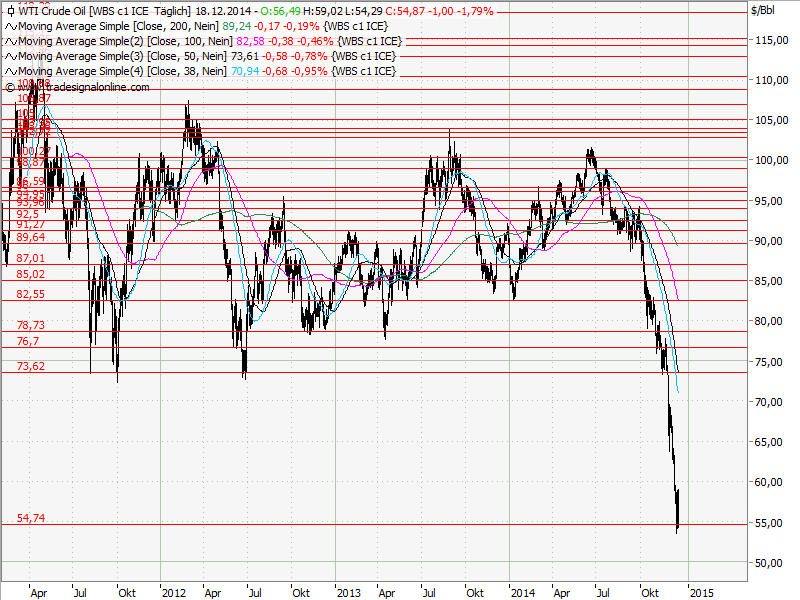Click the wave icon for Moving Average Simple(3) 50
Screen dimensions: 800x600
10,56
